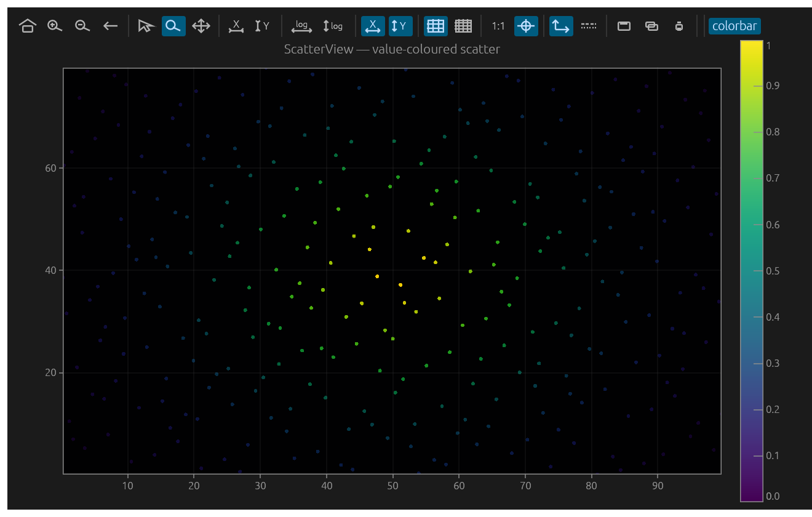Click the colorbar tick label '0.9'
Image resolution: width=812 pixels, height=517 pixels.
[x=773, y=86]
